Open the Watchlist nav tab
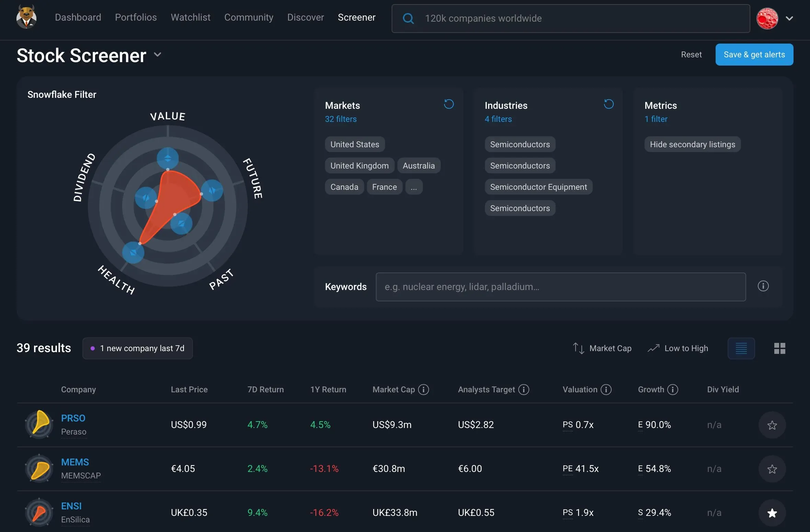The image size is (810, 532). (190, 18)
